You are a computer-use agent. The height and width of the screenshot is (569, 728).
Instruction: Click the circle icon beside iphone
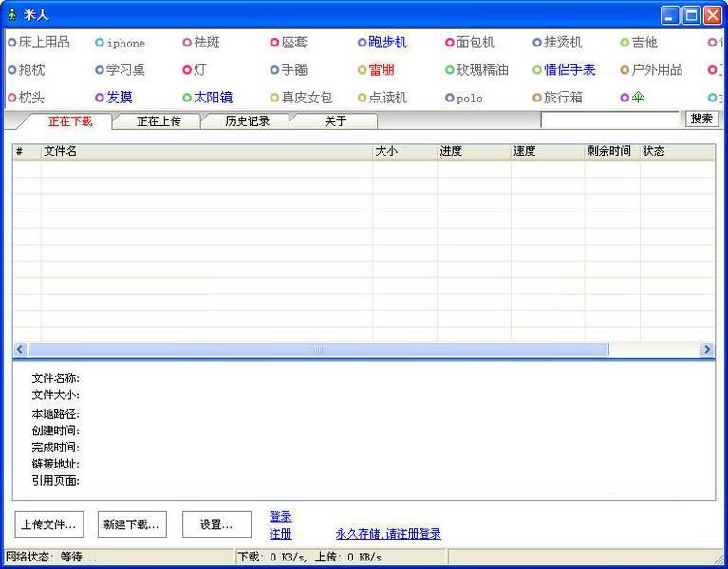click(x=100, y=43)
